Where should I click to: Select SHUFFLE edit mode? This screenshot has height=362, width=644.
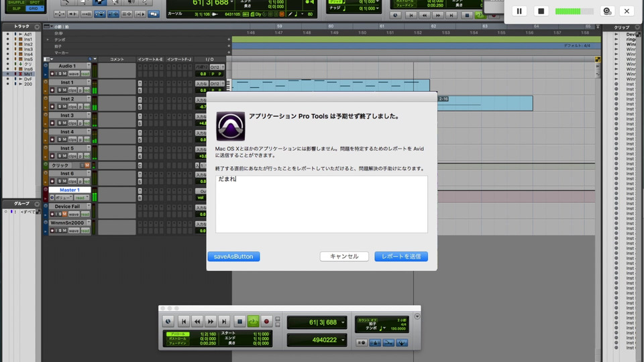(16, 3)
